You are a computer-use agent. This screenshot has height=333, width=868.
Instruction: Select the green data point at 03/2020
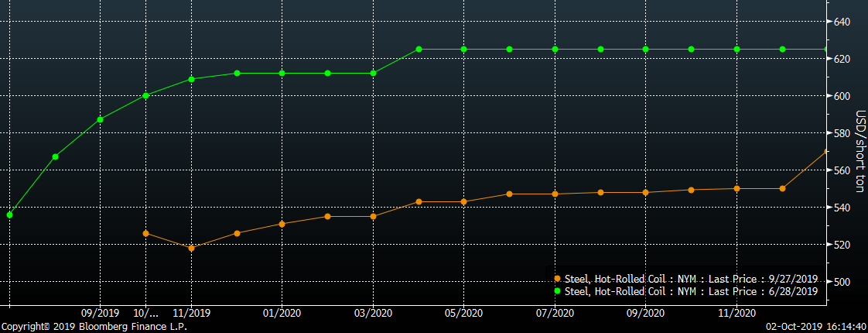373,73
